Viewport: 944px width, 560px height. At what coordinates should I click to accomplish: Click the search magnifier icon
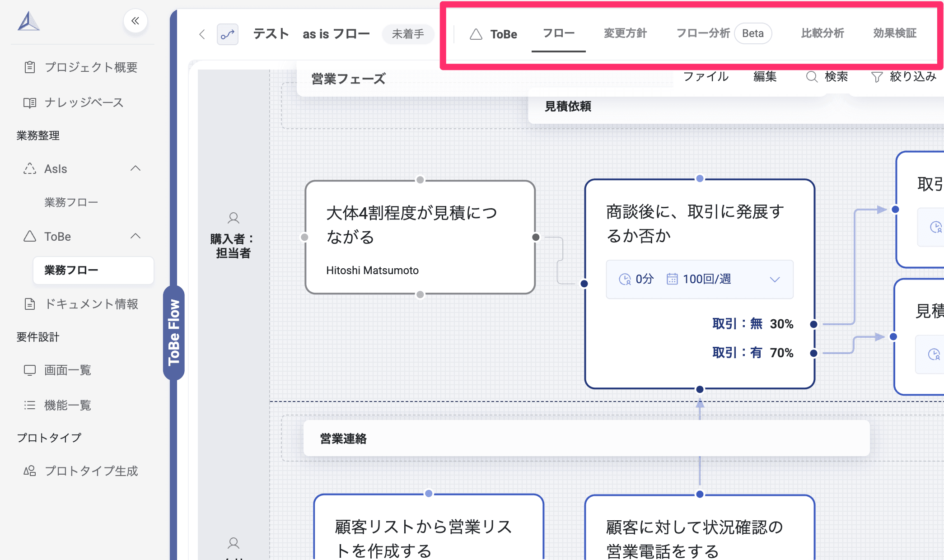coord(812,77)
